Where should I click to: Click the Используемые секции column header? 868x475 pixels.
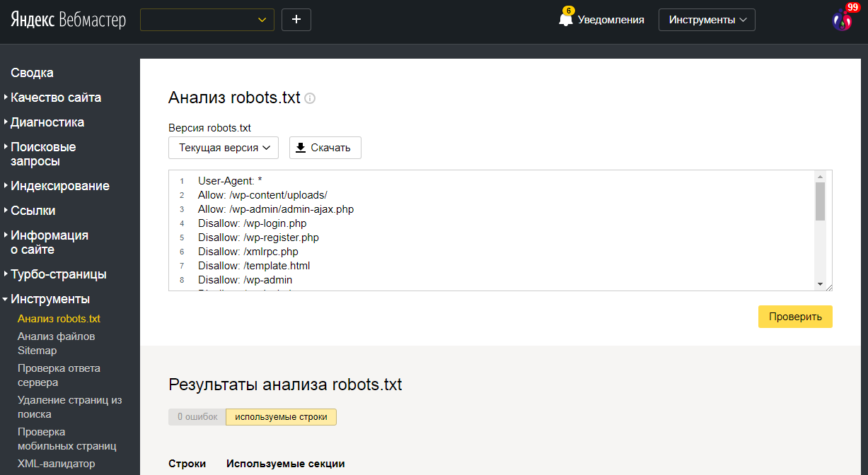tap(286, 464)
